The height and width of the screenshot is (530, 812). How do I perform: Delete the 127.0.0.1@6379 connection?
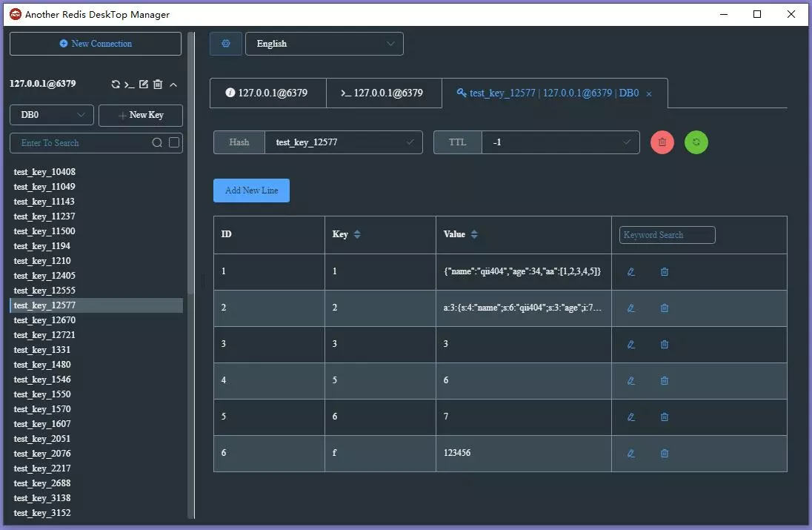coord(158,84)
